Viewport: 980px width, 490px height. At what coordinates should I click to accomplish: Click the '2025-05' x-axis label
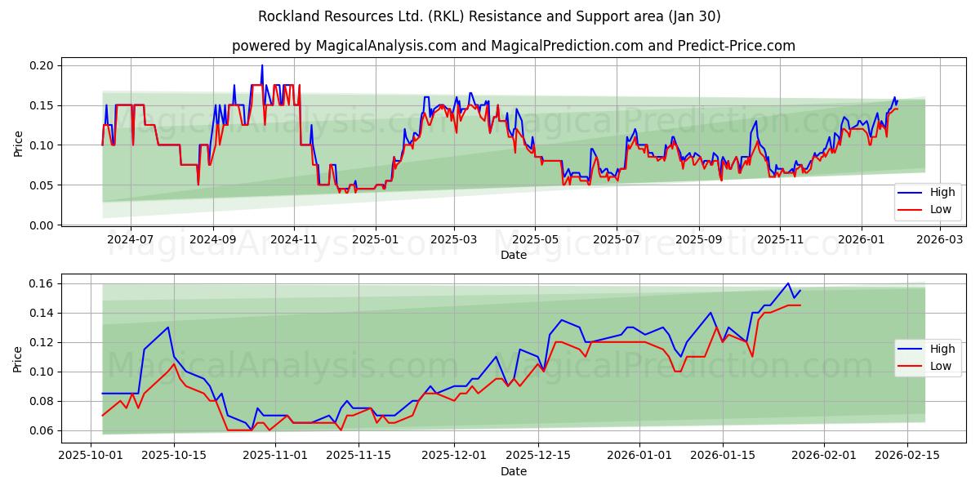click(535, 240)
